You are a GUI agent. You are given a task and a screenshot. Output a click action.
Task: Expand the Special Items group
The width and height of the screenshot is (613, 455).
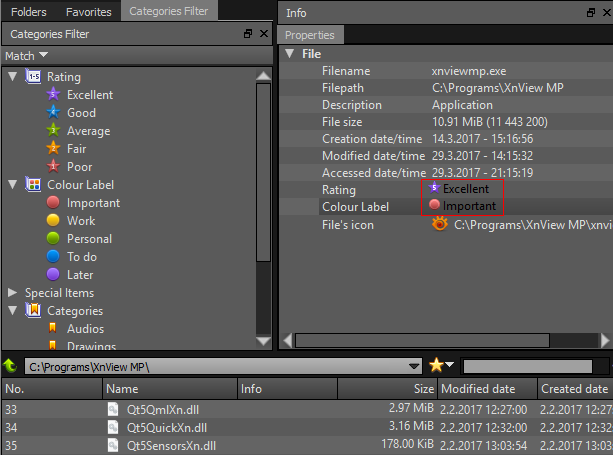coord(13,292)
